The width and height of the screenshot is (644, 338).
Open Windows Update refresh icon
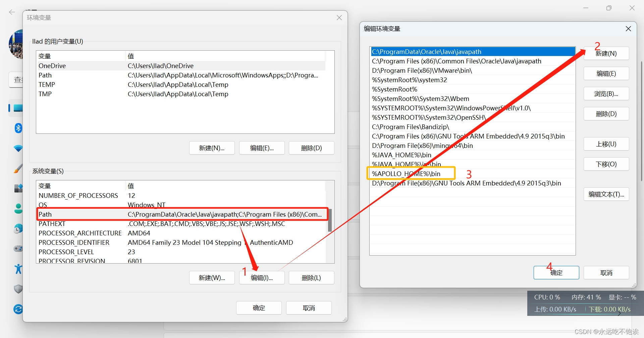click(18, 309)
